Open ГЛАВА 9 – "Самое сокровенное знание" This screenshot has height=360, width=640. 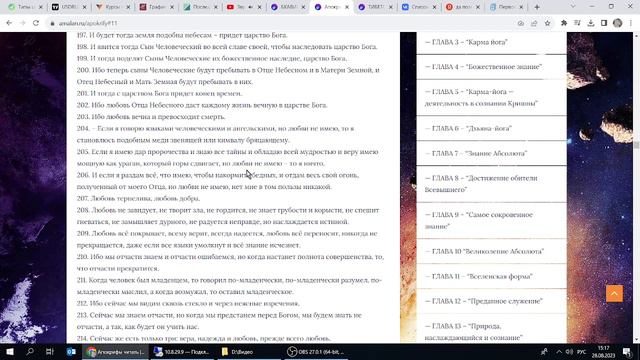[479, 220]
